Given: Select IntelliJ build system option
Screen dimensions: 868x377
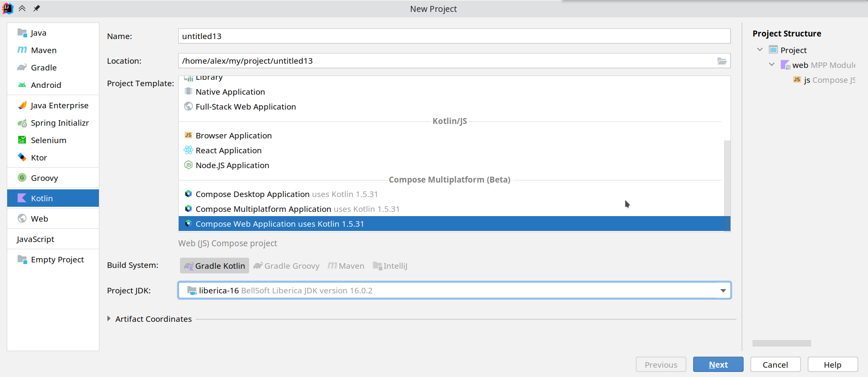Looking at the screenshot, I should tap(390, 266).
